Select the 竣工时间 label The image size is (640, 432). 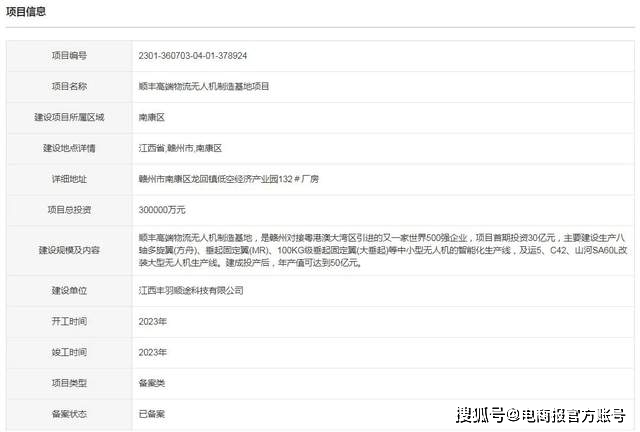pyautogui.click(x=69, y=352)
